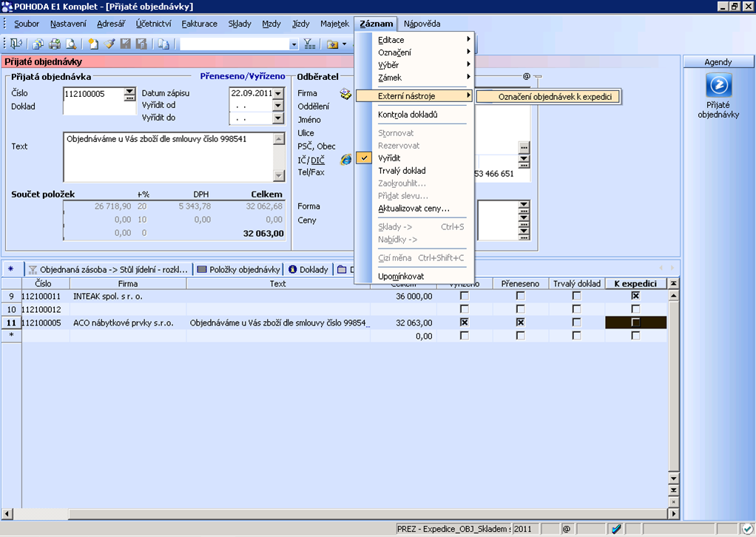Viewport: 756px width, 537px height.
Task: Switch to the Doklady tab
Action: coord(308,269)
